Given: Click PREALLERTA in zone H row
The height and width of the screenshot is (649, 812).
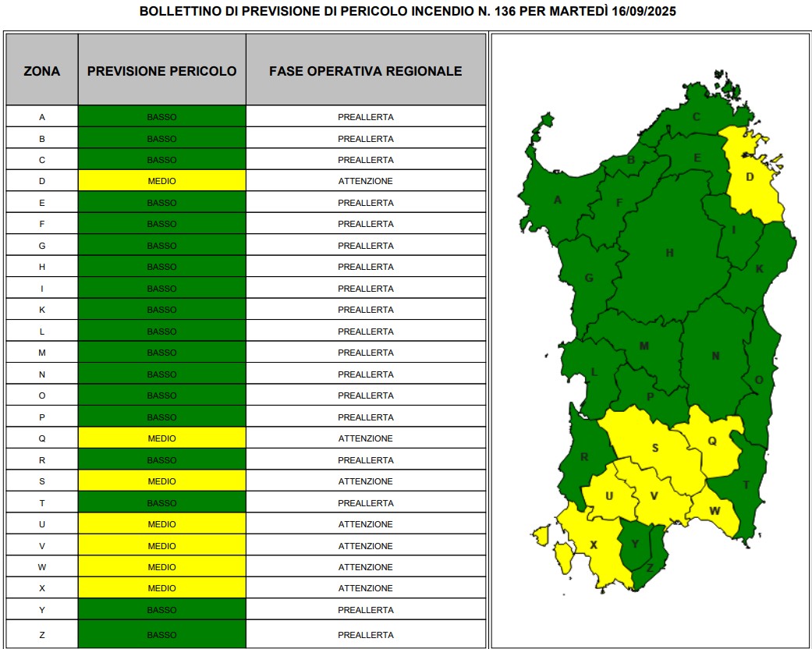Looking at the screenshot, I should click(x=366, y=268).
